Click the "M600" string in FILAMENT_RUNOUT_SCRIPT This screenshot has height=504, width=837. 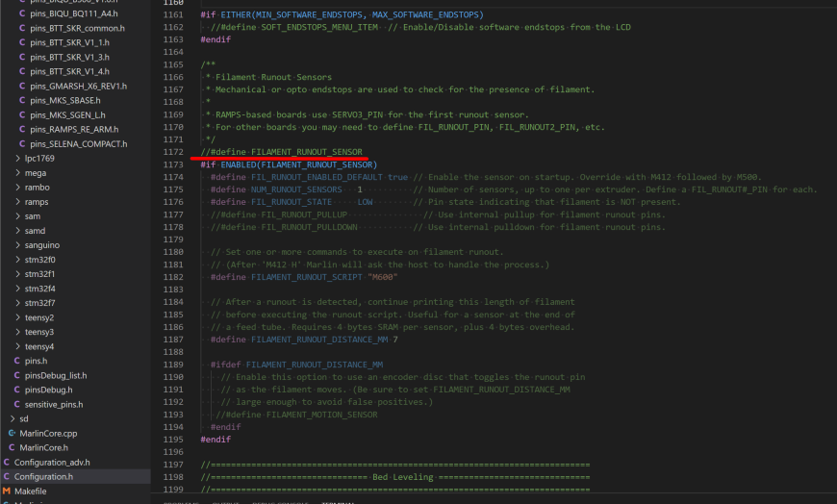point(383,277)
